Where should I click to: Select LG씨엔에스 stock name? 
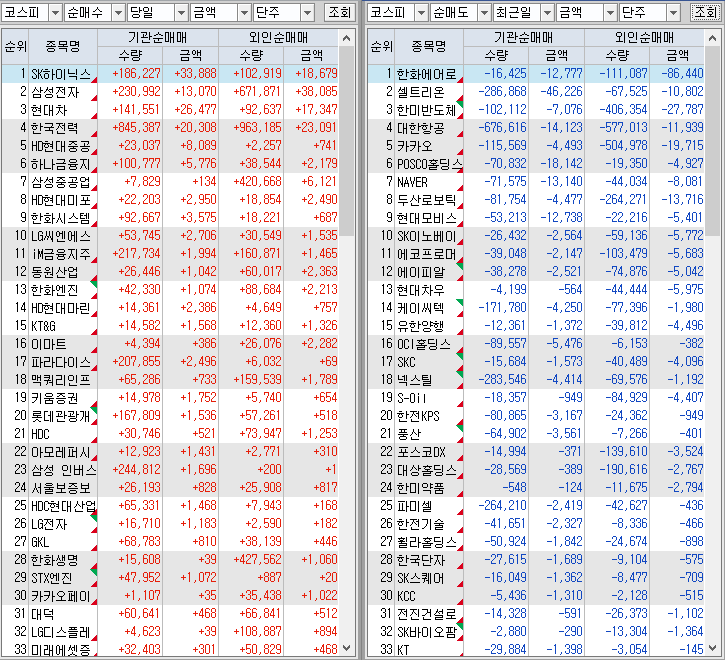pos(61,236)
